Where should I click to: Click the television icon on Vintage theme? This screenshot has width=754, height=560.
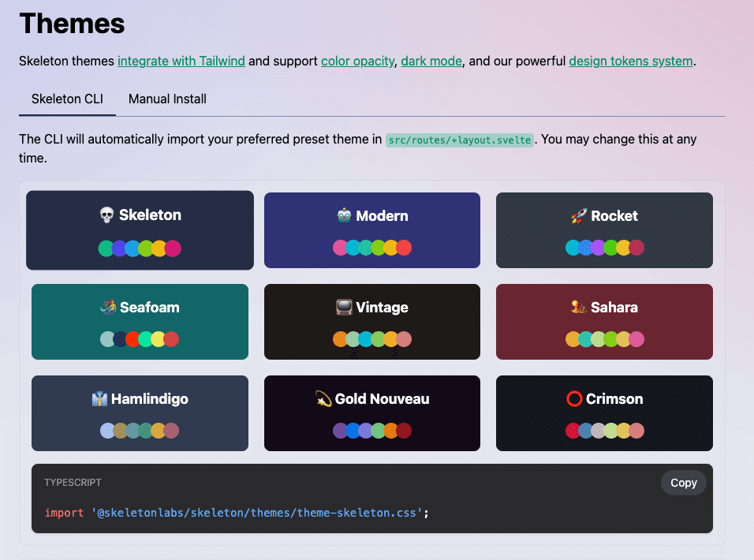pos(344,307)
